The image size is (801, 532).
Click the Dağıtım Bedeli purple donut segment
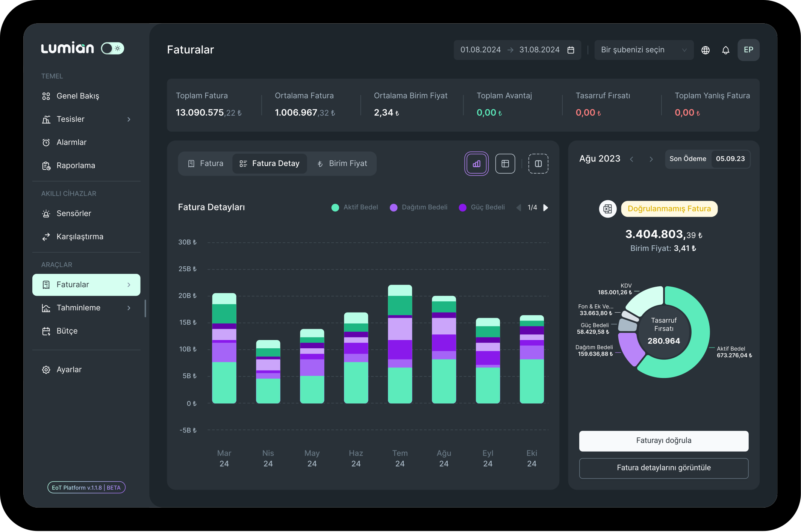pyautogui.click(x=630, y=349)
